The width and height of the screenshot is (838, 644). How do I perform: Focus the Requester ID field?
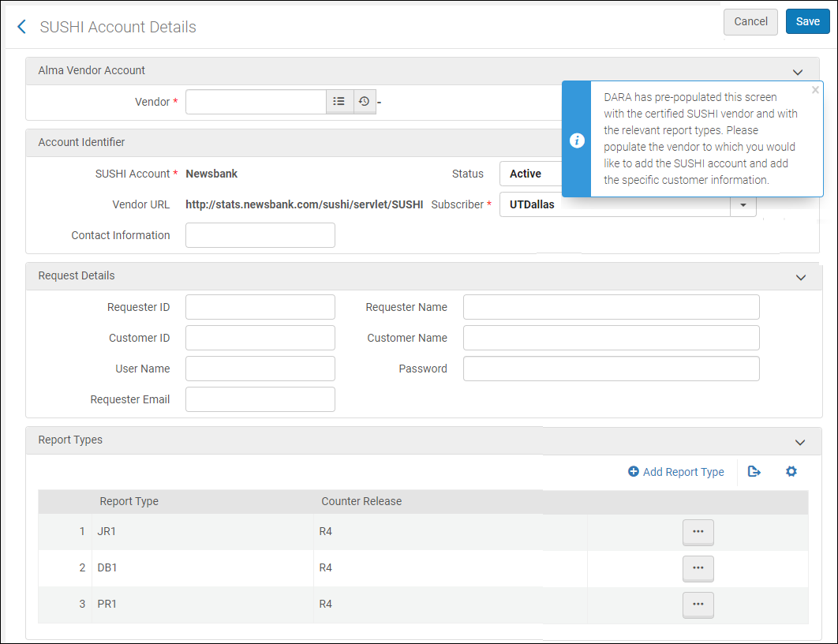(260, 307)
